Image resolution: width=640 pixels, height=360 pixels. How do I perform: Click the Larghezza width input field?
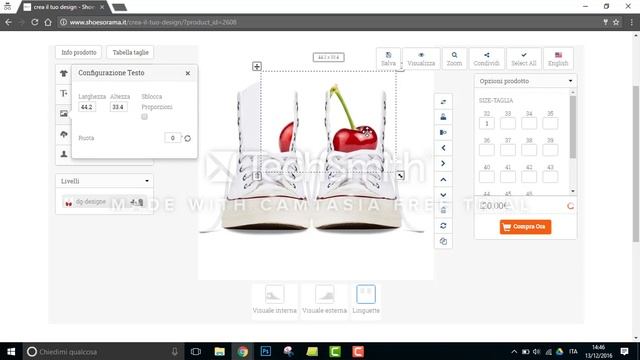(87, 107)
